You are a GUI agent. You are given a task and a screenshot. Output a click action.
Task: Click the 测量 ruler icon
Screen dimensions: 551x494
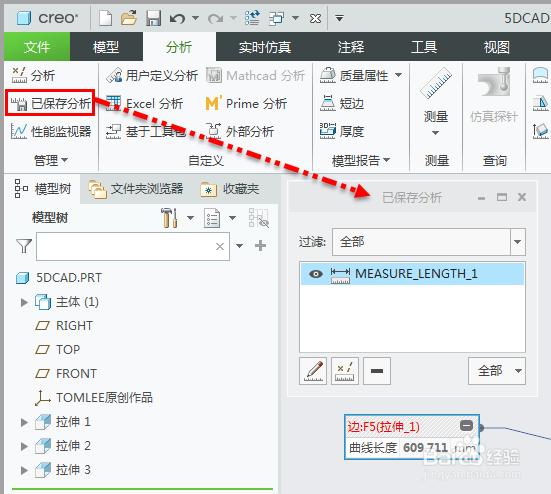[436, 84]
